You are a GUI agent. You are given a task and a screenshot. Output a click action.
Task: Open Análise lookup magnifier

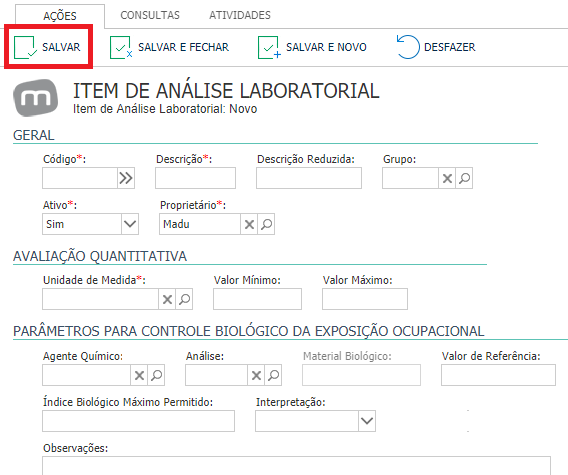(x=273, y=375)
